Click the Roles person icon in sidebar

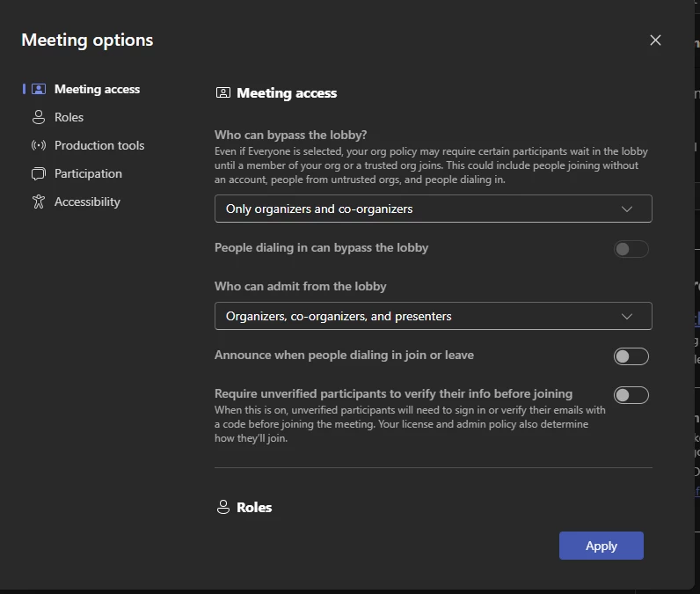pyautogui.click(x=38, y=117)
